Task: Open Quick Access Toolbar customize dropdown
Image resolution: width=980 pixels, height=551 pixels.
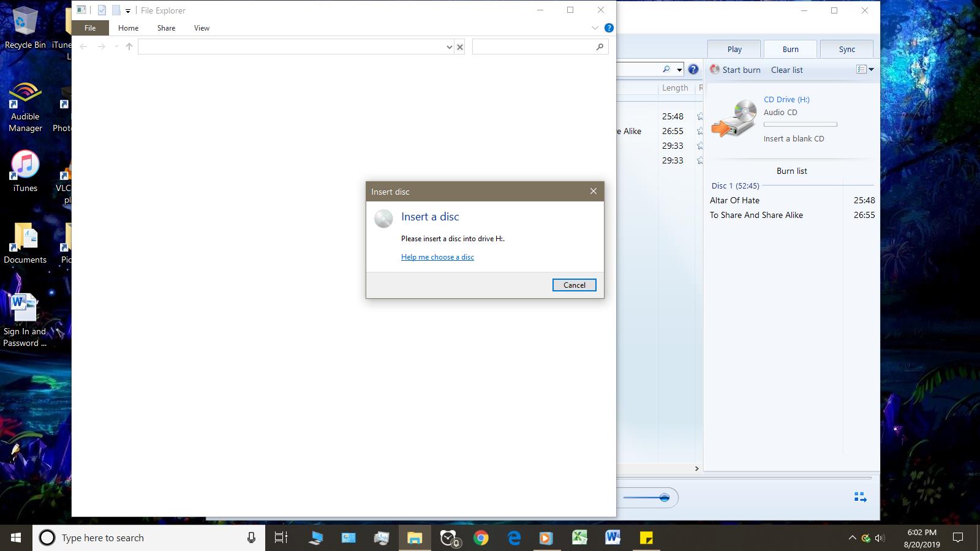Action: point(127,10)
